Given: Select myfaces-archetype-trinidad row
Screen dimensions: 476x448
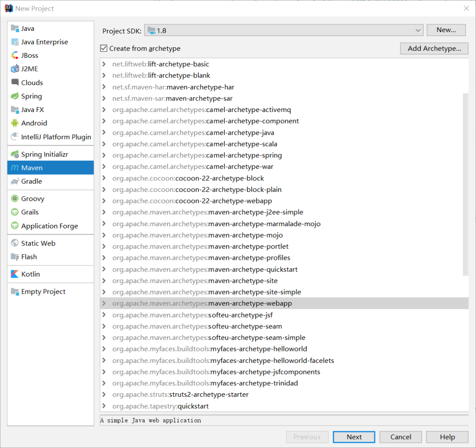Looking at the screenshot, I should 284,383.
